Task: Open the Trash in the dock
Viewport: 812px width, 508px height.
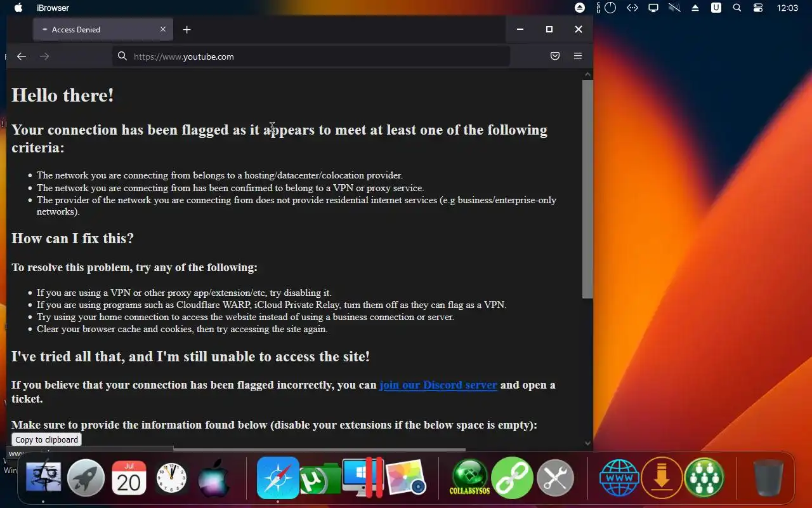Action: click(x=768, y=478)
